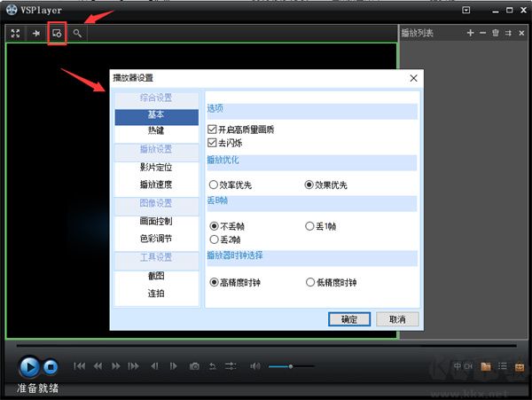Viewport: 532px width, 400px height.
Task: Choose the 低精度时钟 radio option
Action: coord(309,282)
